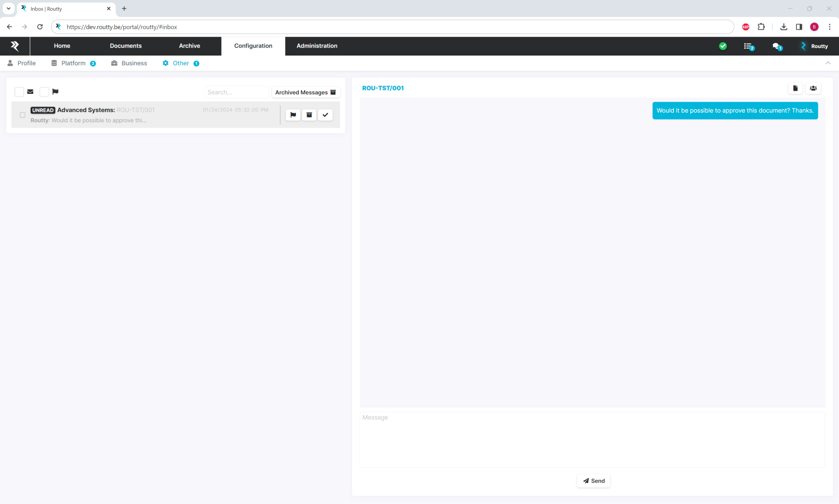Click the inbox Search field

click(x=236, y=92)
